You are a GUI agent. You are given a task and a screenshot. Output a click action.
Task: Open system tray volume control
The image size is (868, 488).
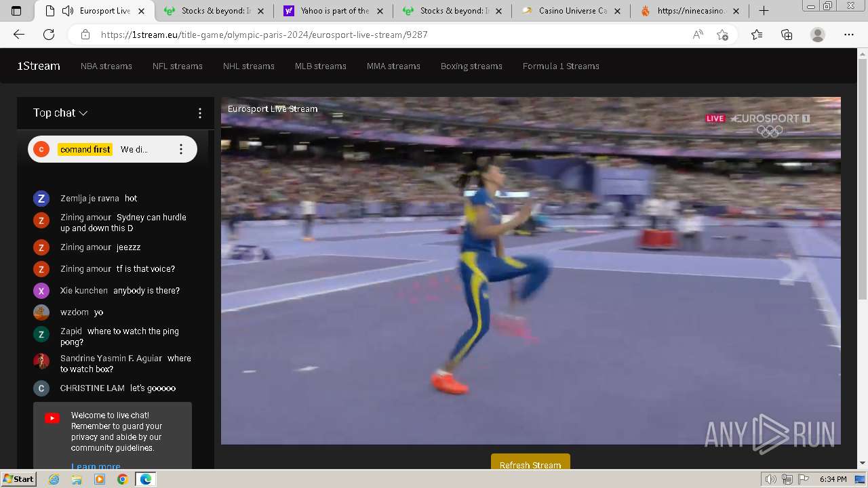pos(770,479)
